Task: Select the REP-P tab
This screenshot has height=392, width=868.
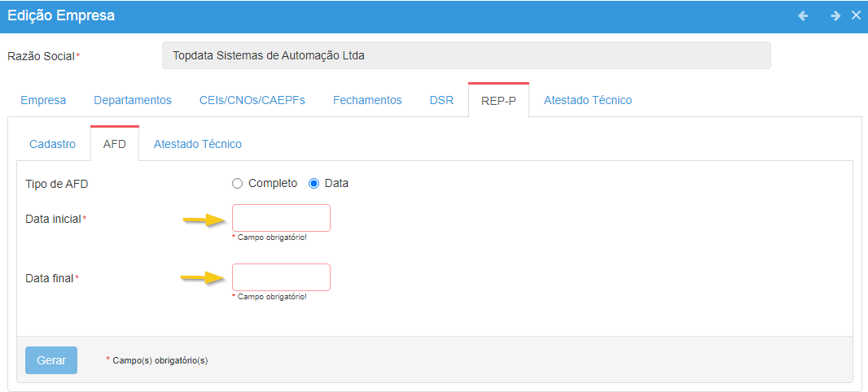Action: [x=498, y=100]
